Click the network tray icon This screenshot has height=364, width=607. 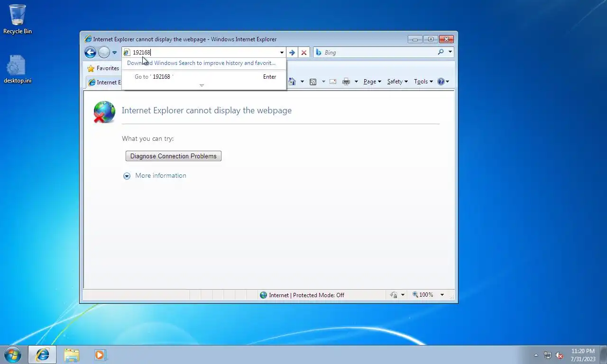tap(548, 355)
